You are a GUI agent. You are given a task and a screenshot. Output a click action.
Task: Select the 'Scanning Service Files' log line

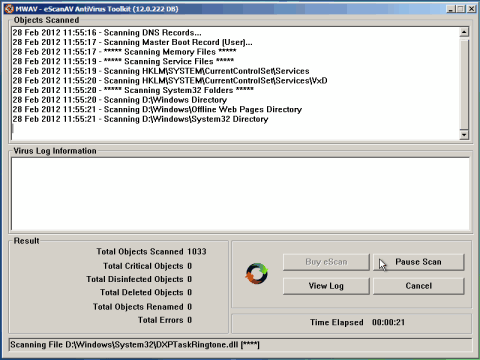coord(123,62)
